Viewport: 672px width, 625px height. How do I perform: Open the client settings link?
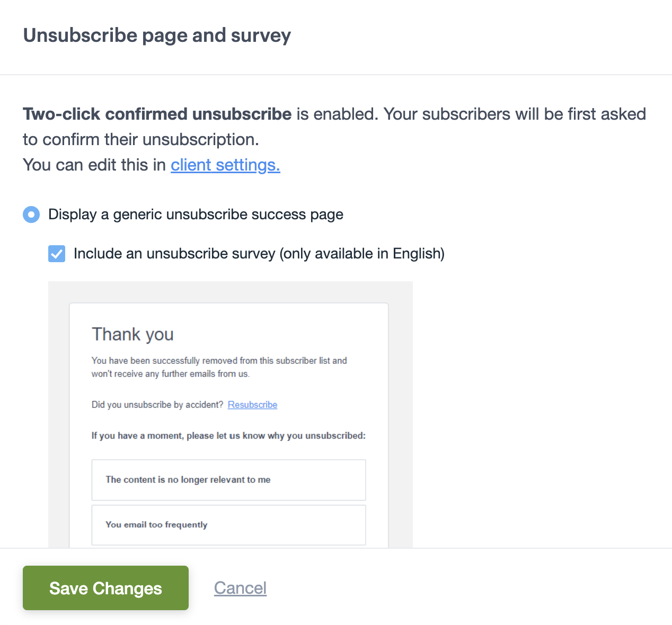(x=225, y=165)
